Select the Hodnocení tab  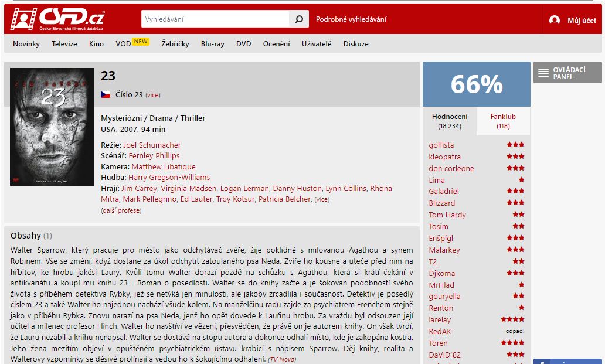pos(450,121)
